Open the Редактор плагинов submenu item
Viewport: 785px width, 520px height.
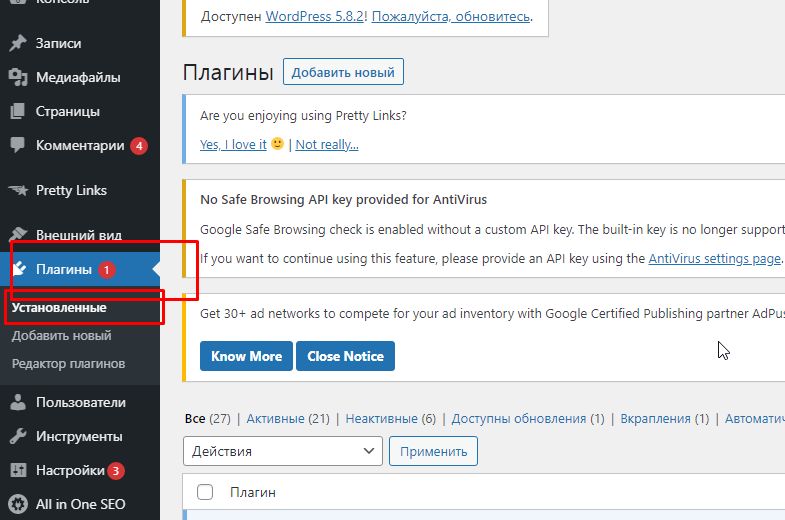[x=69, y=363]
